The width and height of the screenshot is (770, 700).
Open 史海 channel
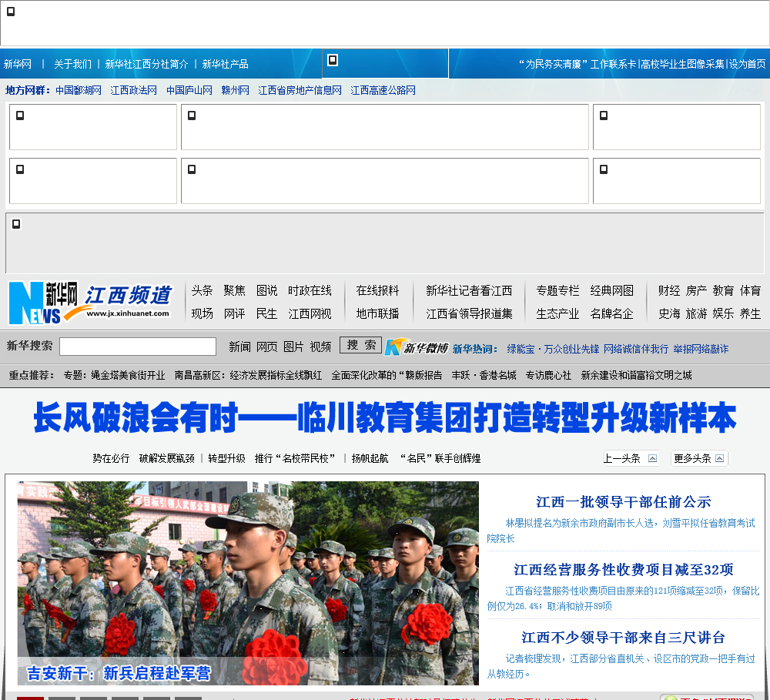pyautogui.click(x=669, y=313)
